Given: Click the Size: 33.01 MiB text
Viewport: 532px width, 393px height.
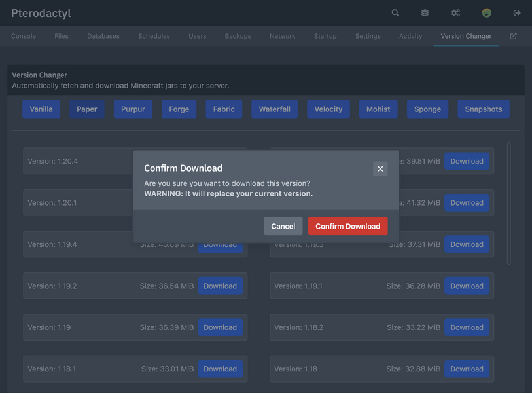Looking at the screenshot, I should (168, 369).
